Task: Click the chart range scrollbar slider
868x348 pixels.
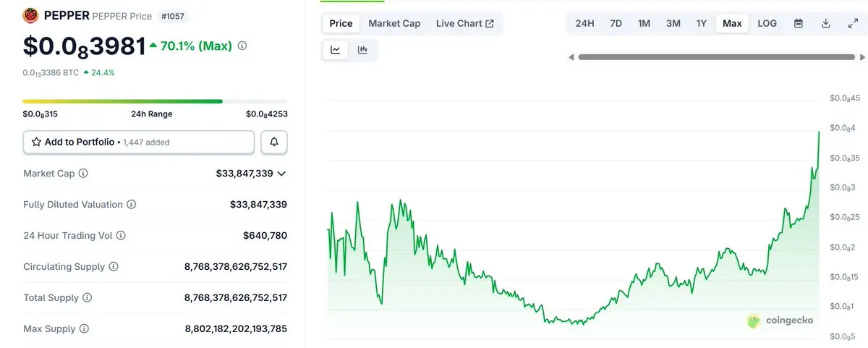Action: (716, 57)
